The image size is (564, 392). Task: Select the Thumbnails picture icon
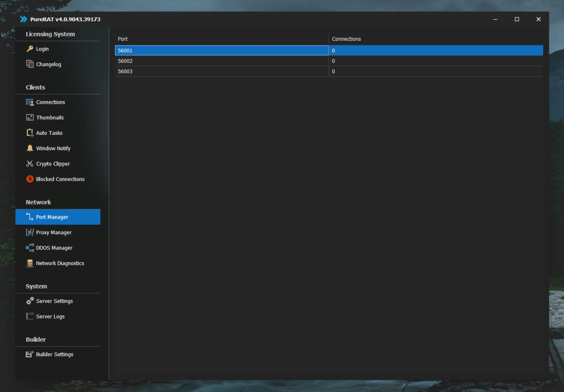tap(30, 118)
